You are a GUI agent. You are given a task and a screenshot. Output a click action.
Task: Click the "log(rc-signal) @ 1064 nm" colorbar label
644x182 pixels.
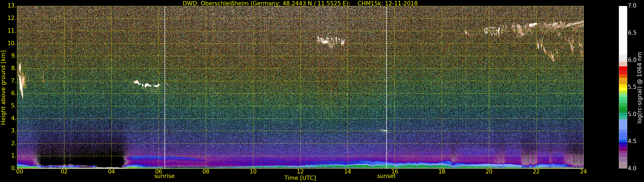639,88
